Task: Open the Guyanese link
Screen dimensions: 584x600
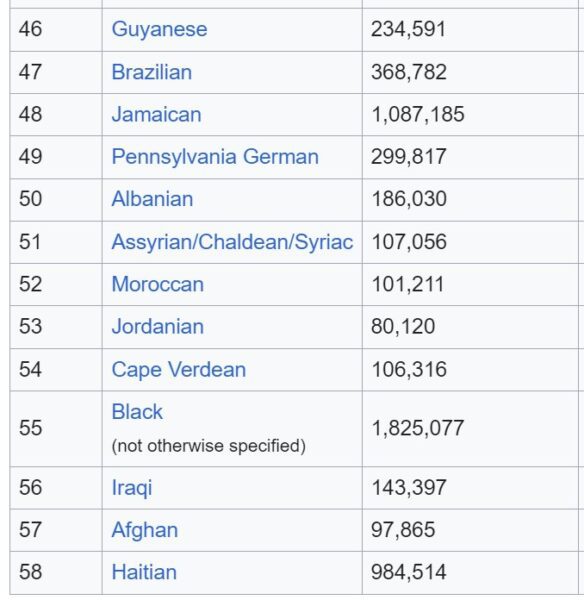Action: [x=159, y=29]
